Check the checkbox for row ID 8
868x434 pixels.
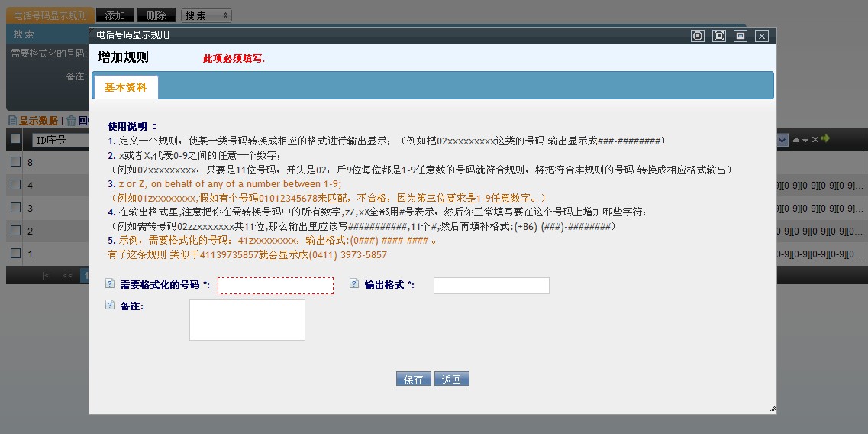(x=15, y=162)
